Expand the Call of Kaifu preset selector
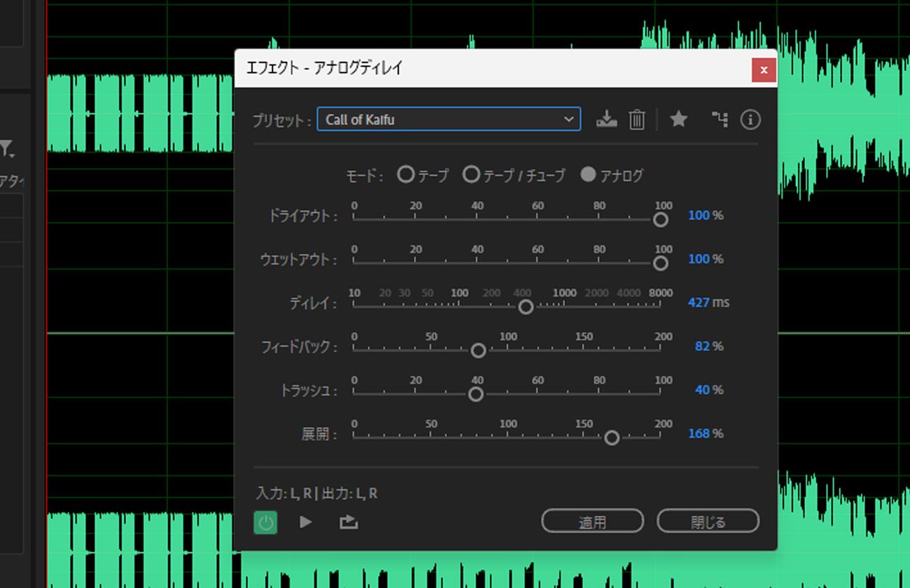This screenshot has height=588, width=910. click(x=449, y=119)
